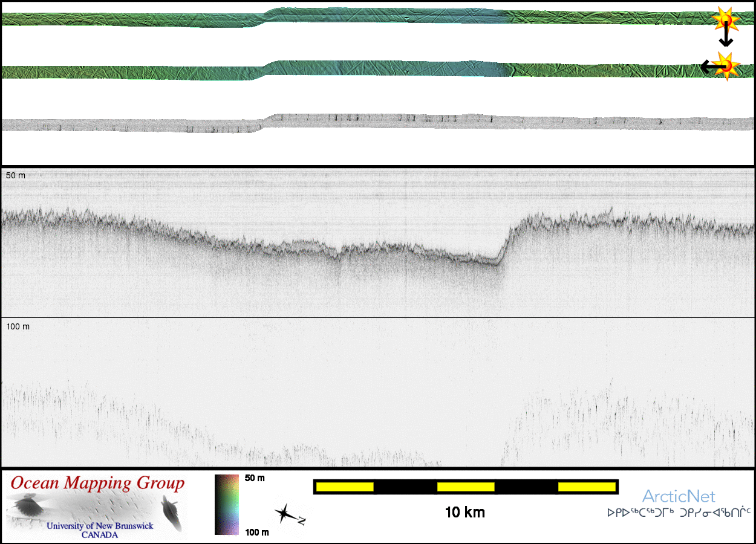Image resolution: width=756 pixels, height=544 pixels.
Task: Click the Inuktitut syllabics text under ArcticNet
Action: tap(679, 513)
